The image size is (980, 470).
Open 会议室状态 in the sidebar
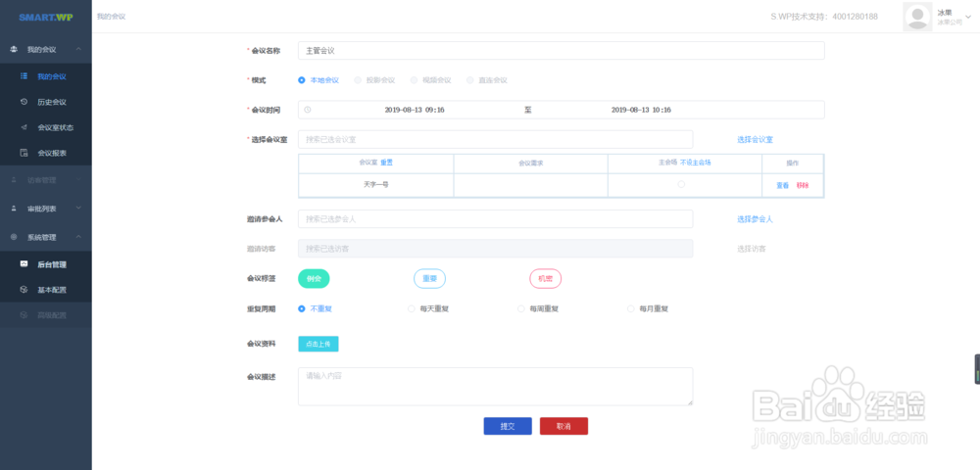click(56, 127)
